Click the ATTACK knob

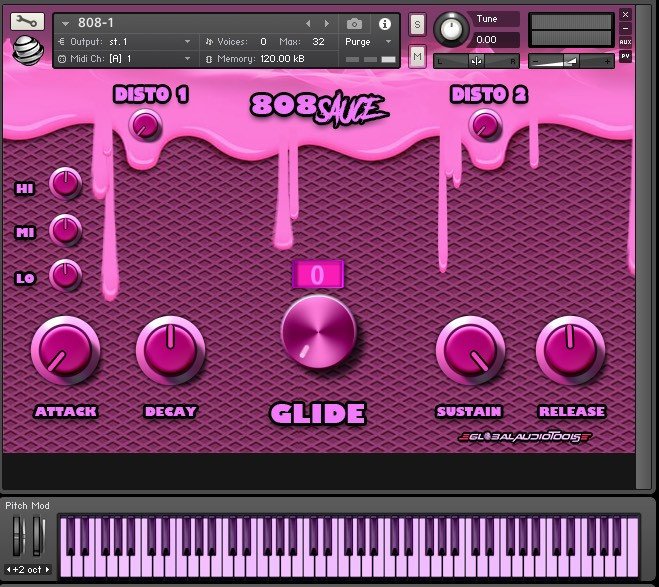pyautogui.click(x=66, y=351)
